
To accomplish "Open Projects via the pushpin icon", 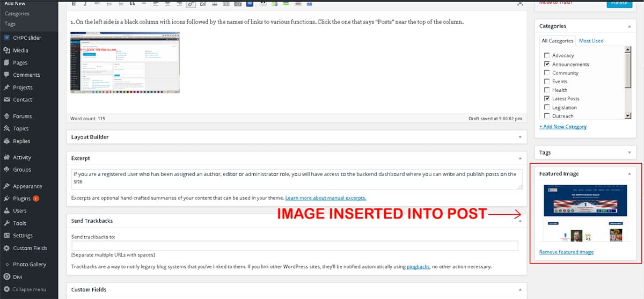I will [x=6, y=87].
